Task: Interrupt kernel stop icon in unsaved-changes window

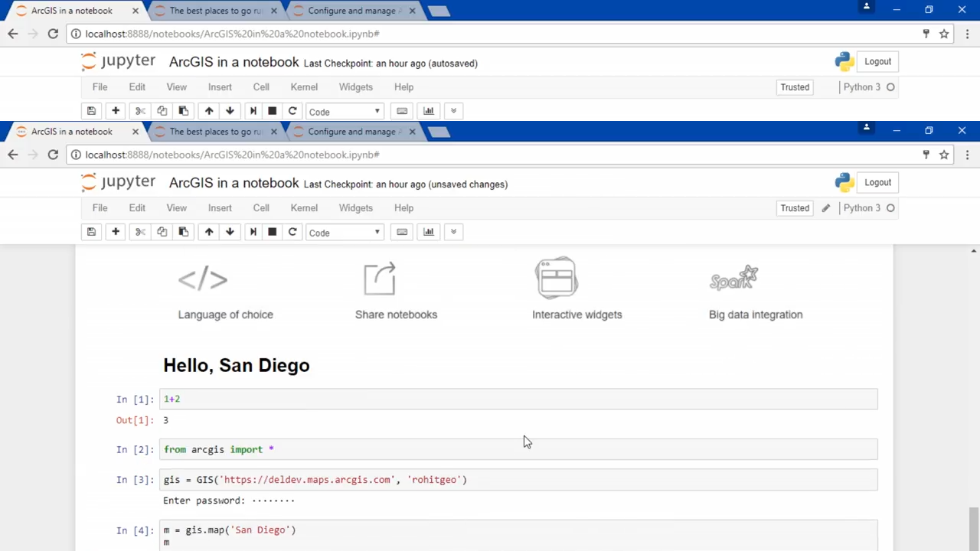Action: point(272,232)
